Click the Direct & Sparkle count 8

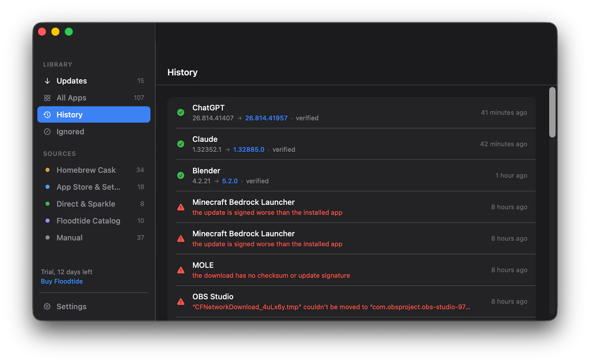pos(142,204)
